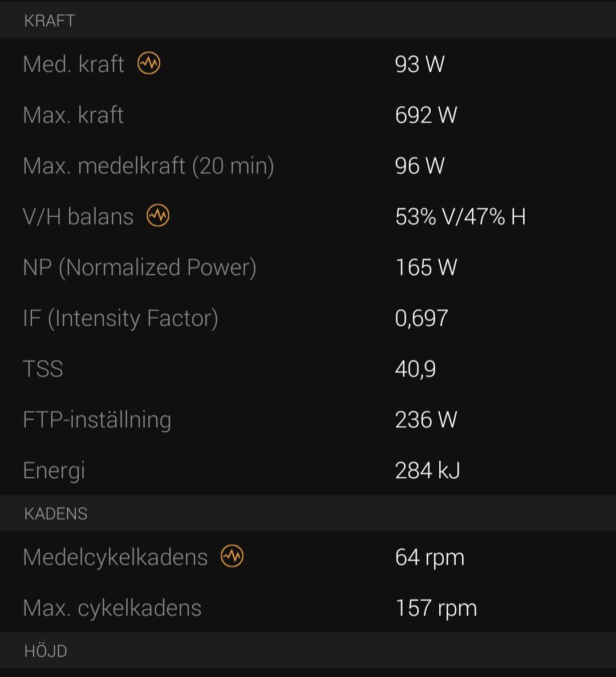
Task: Select the TSS row label
Action: click(43, 369)
